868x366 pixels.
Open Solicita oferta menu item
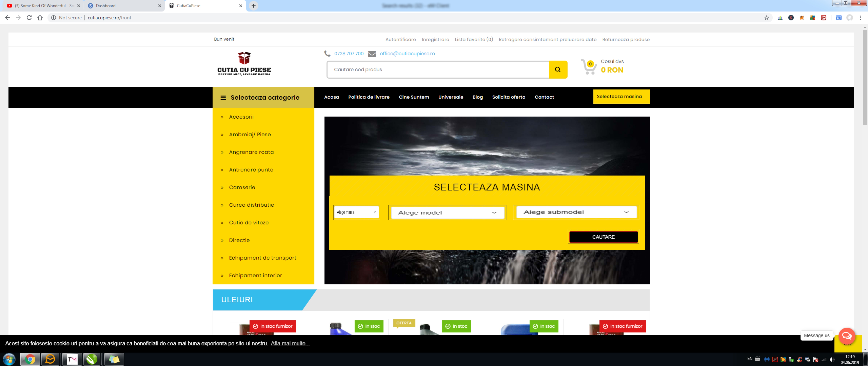click(508, 97)
